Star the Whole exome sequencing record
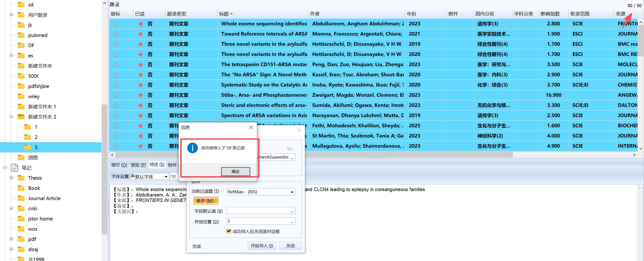This screenshot has width=644, height=261. [x=116, y=24]
